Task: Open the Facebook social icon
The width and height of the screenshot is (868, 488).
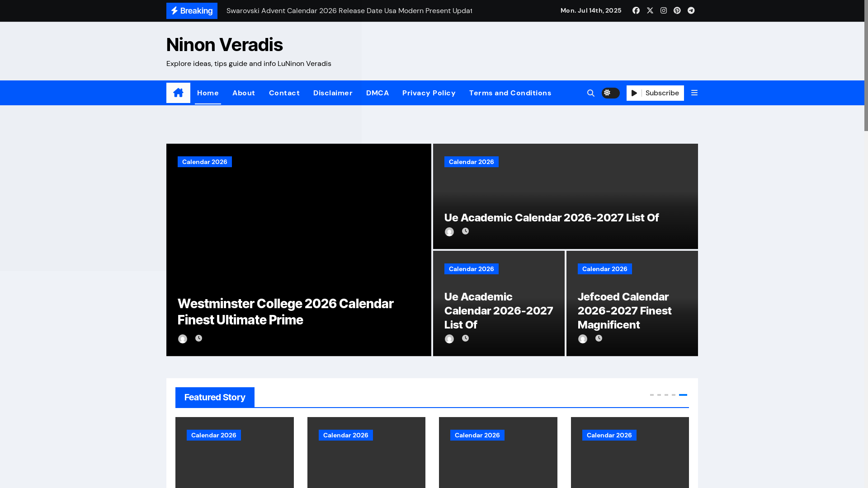Action: (636, 10)
